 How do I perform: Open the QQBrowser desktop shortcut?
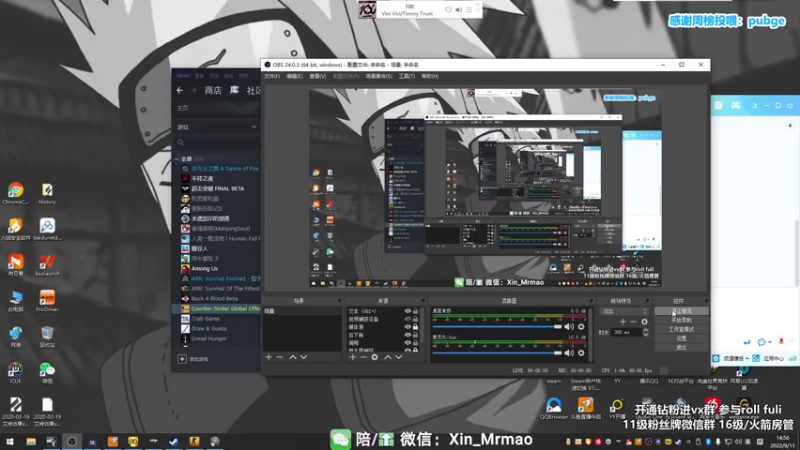pos(554,409)
